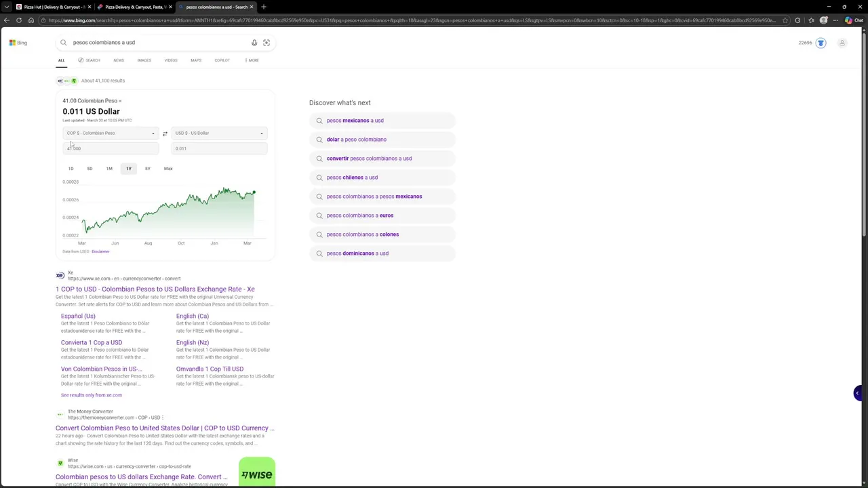Open the COP Colombian Peso currency dropdown
This screenshot has height=488, width=868.
[111, 133]
